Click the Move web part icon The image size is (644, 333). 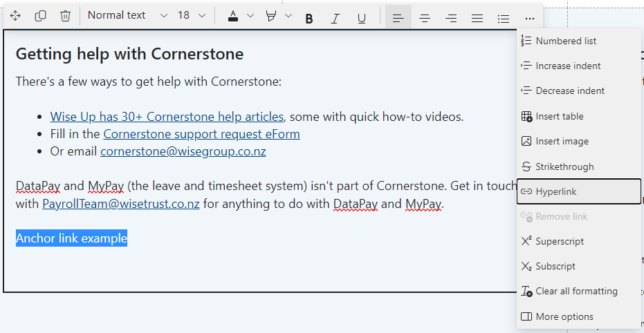(15, 16)
